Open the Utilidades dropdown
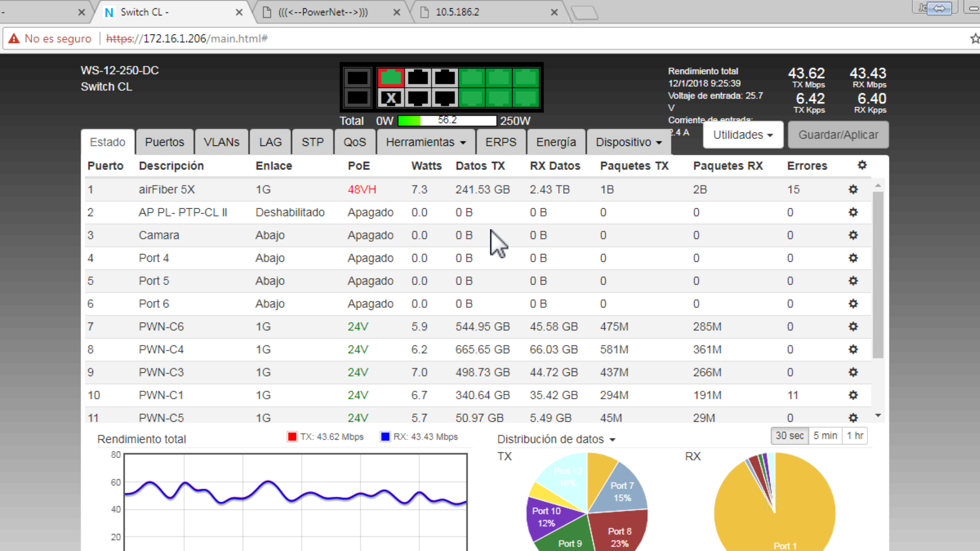Screen dimensions: 980x551 pyautogui.click(x=743, y=135)
